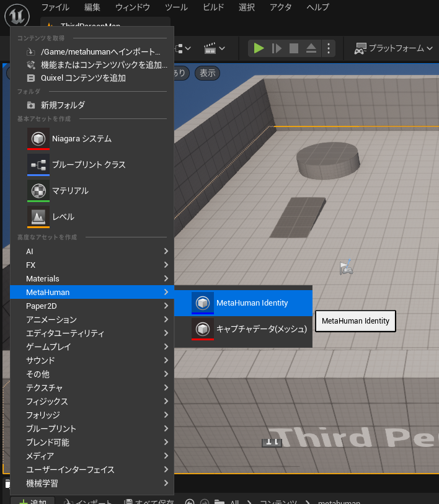Start Play in Editor with green play button

tap(259, 48)
